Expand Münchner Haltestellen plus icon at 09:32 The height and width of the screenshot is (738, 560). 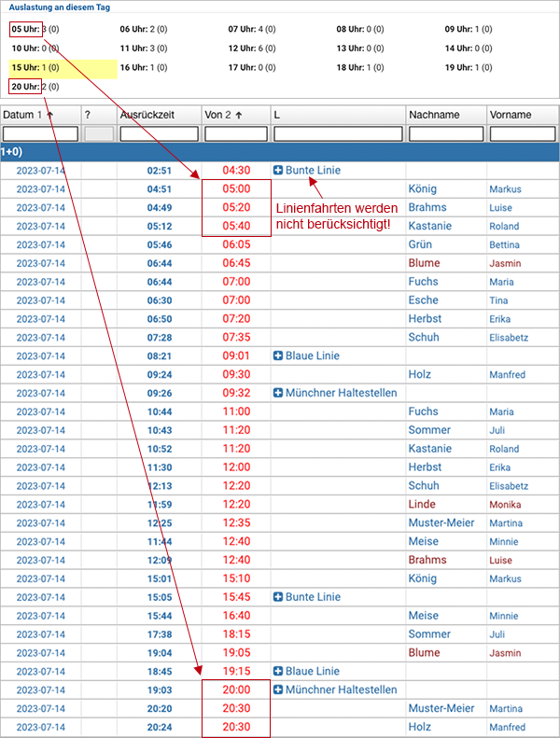278,393
